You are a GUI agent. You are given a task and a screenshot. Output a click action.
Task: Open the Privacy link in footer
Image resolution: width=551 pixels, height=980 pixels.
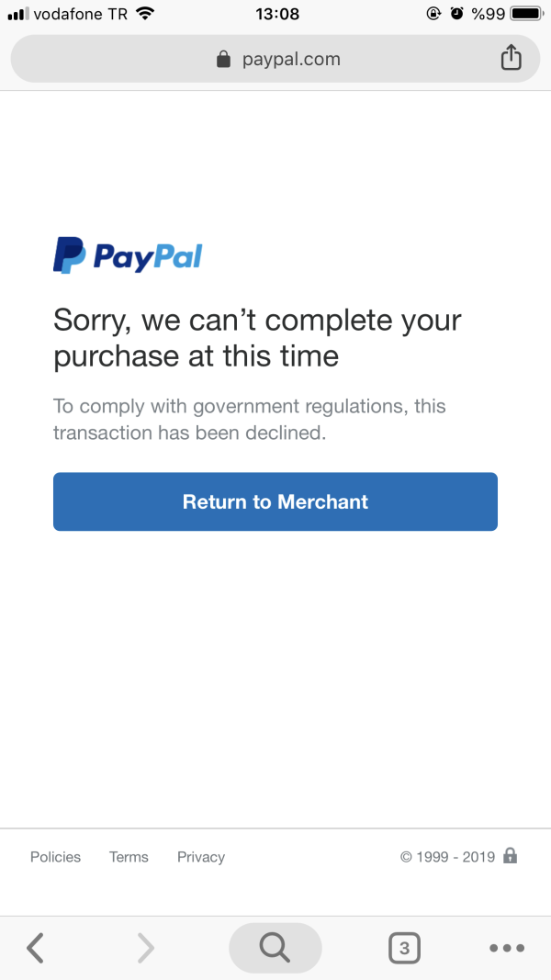(201, 857)
